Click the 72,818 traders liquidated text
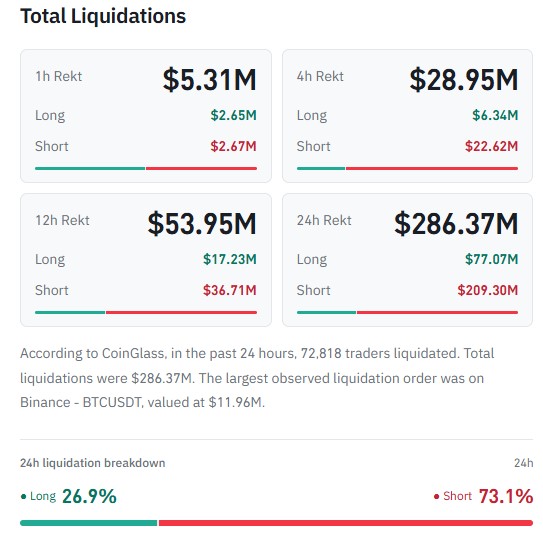 [x=380, y=354]
